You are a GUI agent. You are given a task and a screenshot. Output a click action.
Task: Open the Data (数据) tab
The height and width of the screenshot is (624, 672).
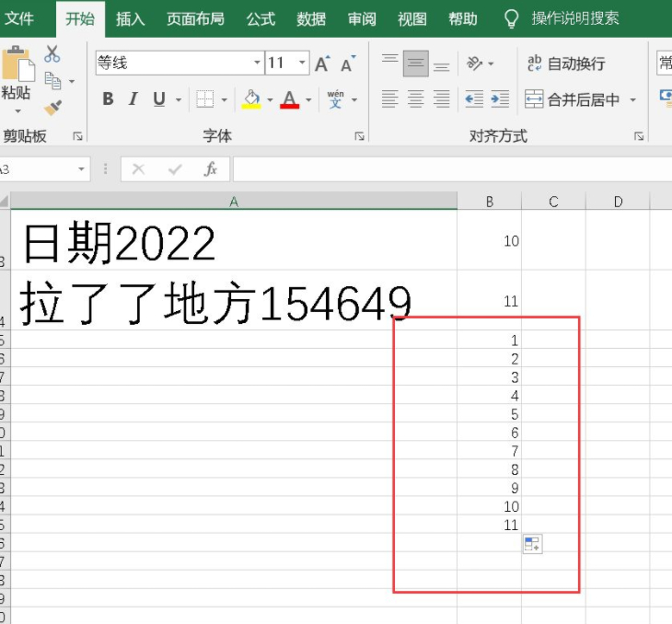311,18
